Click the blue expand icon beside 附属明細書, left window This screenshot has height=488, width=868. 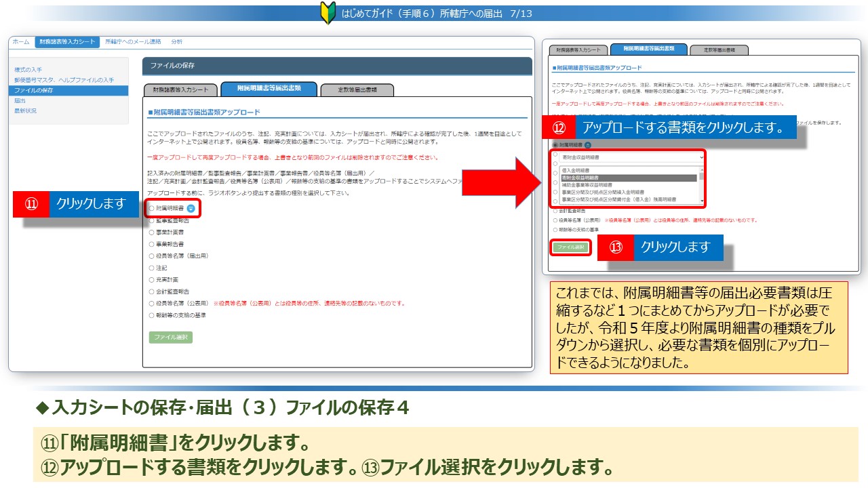(191, 209)
